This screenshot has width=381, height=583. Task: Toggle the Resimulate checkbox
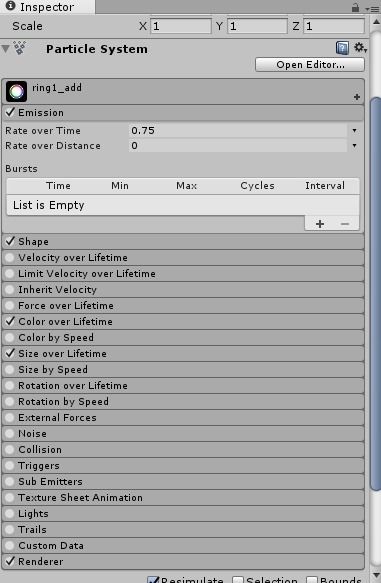(x=153, y=579)
